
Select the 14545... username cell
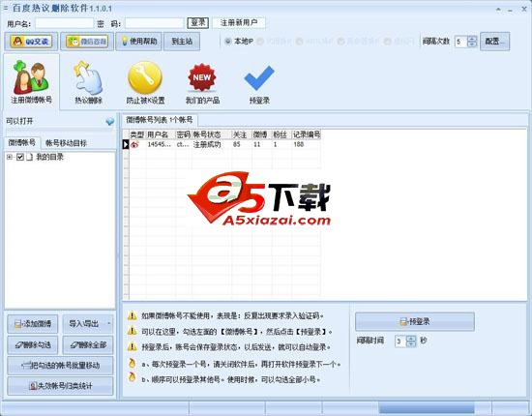[161, 144]
